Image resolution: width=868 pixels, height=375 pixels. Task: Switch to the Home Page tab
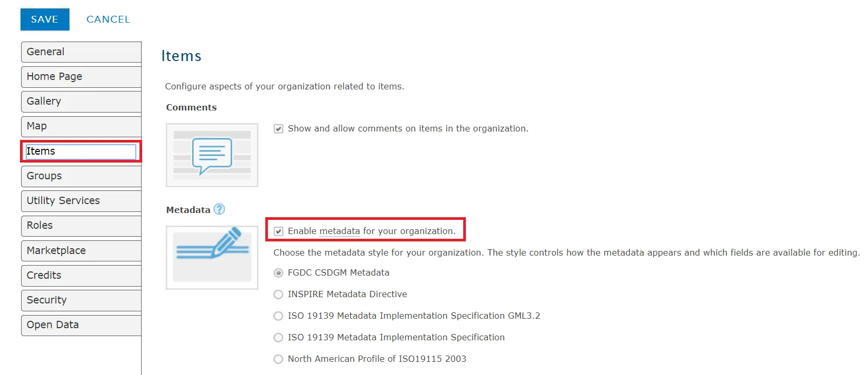pos(81,77)
